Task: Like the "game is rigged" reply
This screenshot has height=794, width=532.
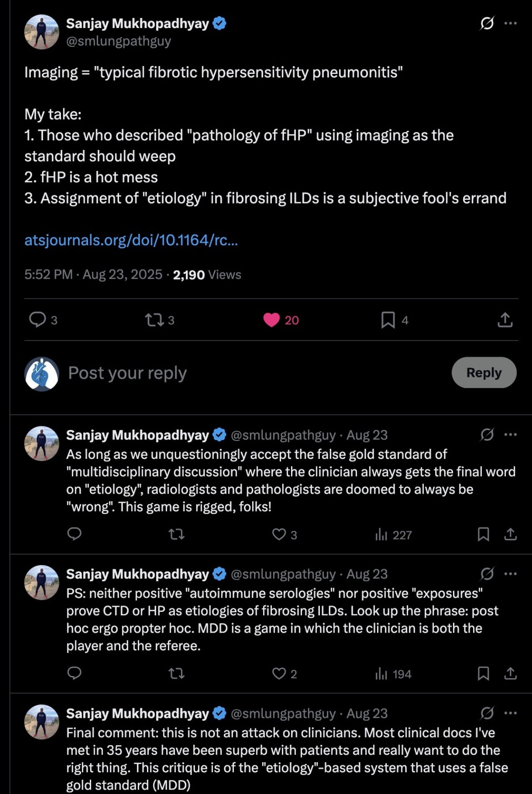Action: click(279, 534)
